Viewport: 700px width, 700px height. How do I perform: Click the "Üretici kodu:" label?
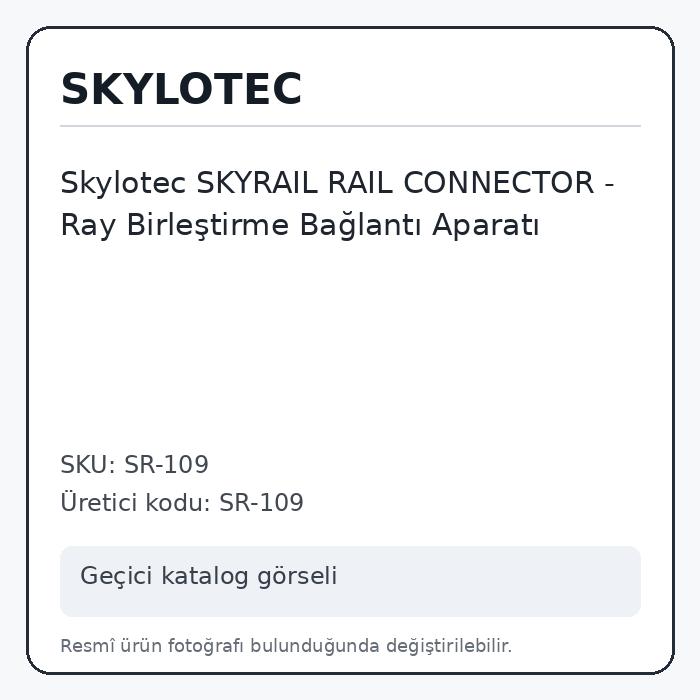click(136, 502)
